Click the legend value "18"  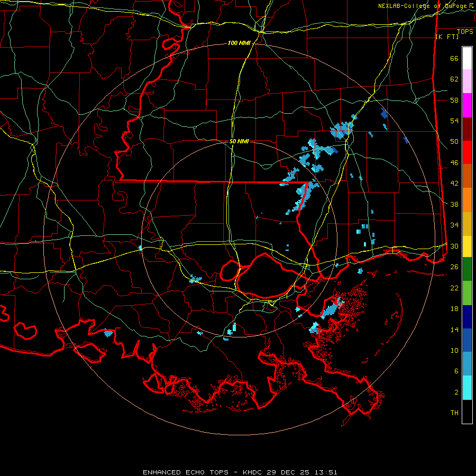(454, 309)
